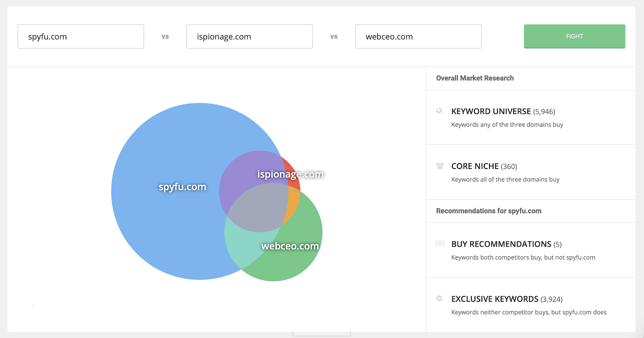Viewport: 644px width, 338px height.
Task: Click the 'Overall Market Research' heading
Action: tap(475, 78)
